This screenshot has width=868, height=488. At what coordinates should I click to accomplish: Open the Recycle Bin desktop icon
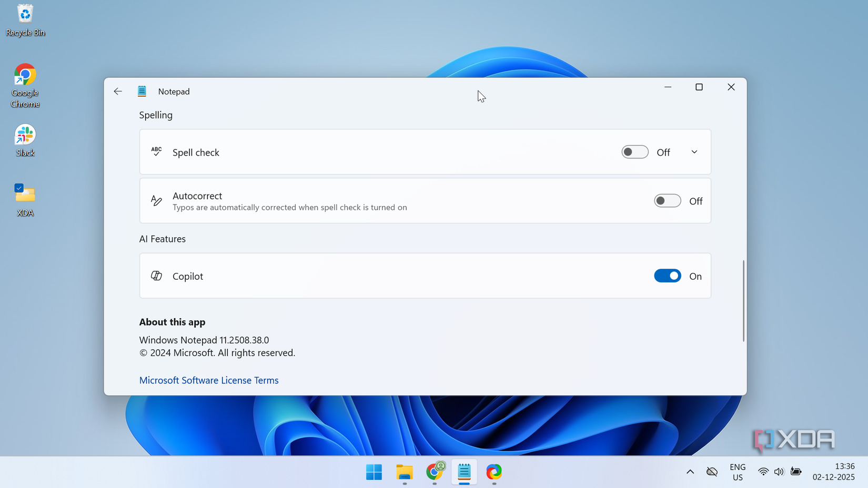[25, 21]
